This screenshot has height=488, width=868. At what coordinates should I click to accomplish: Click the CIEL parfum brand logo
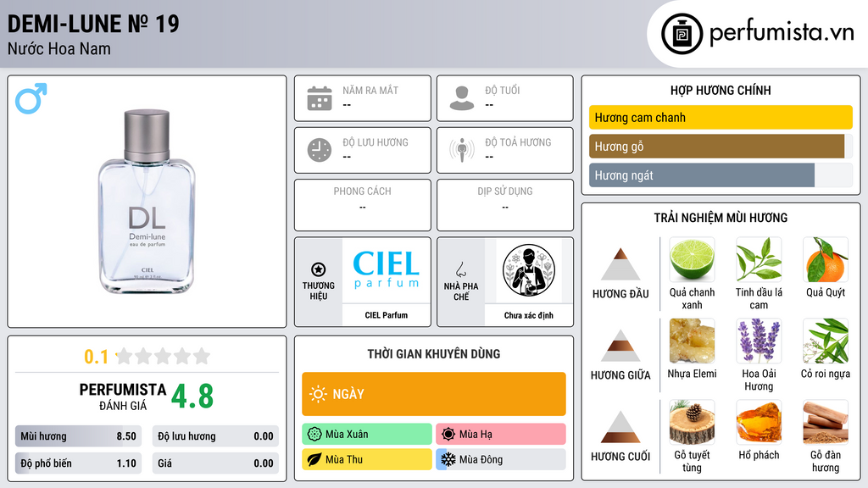tap(387, 270)
